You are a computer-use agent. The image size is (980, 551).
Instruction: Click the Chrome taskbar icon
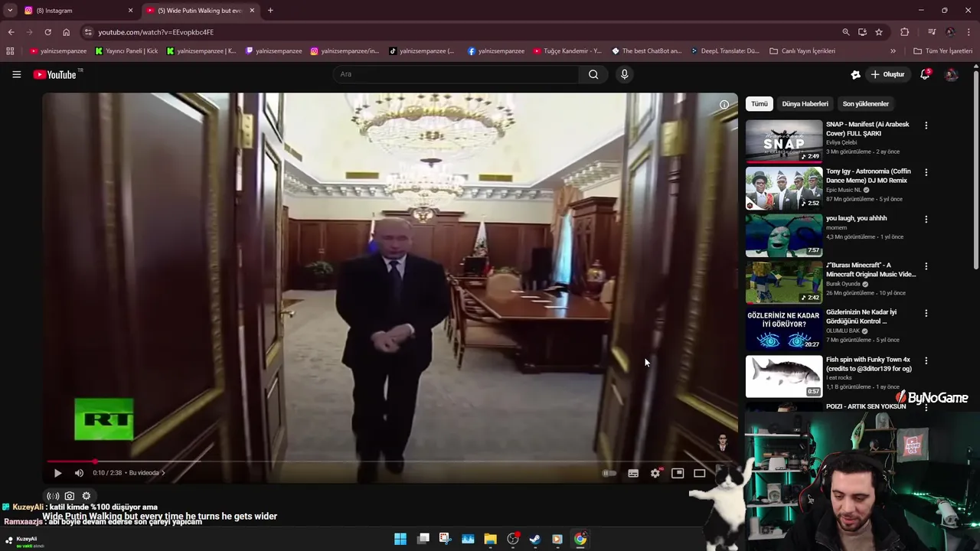[x=580, y=539]
